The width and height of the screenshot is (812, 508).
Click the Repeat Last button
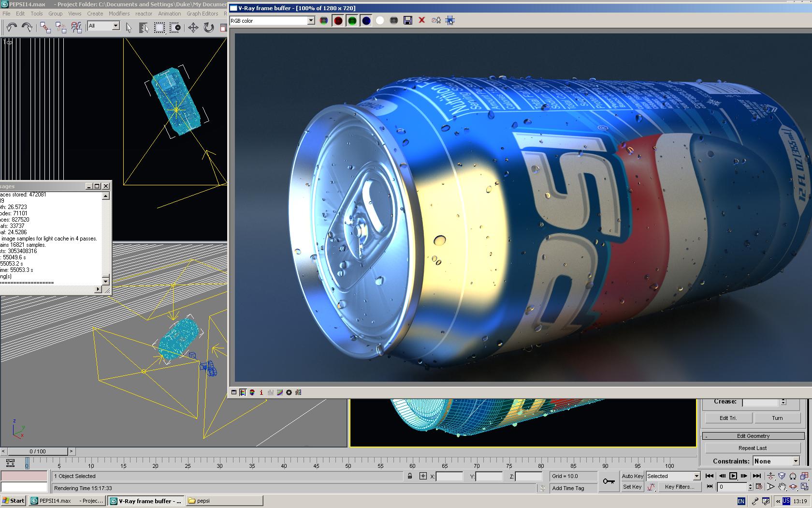point(753,448)
